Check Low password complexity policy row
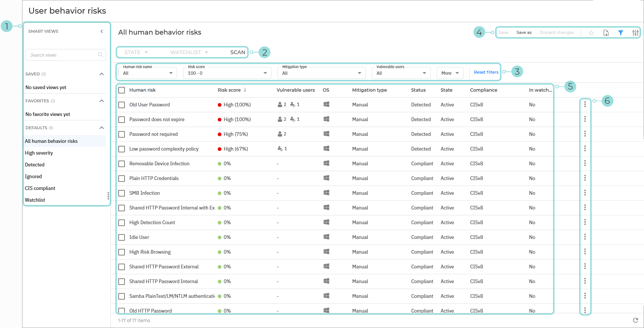The height and width of the screenshot is (328, 644). 122,149
